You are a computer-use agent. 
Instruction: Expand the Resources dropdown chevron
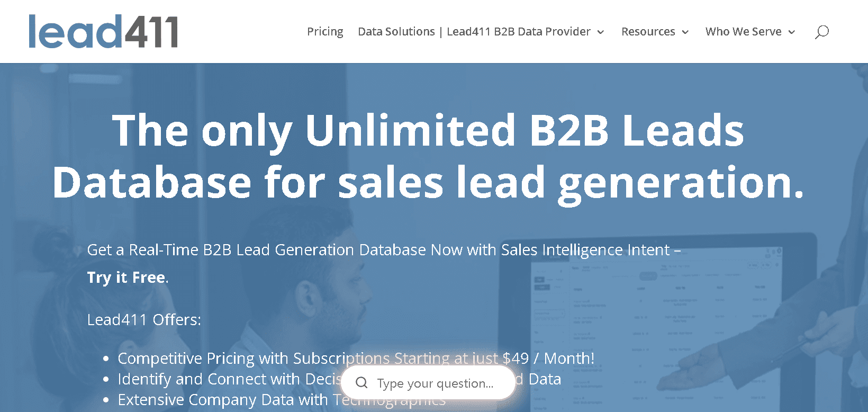point(686,32)
